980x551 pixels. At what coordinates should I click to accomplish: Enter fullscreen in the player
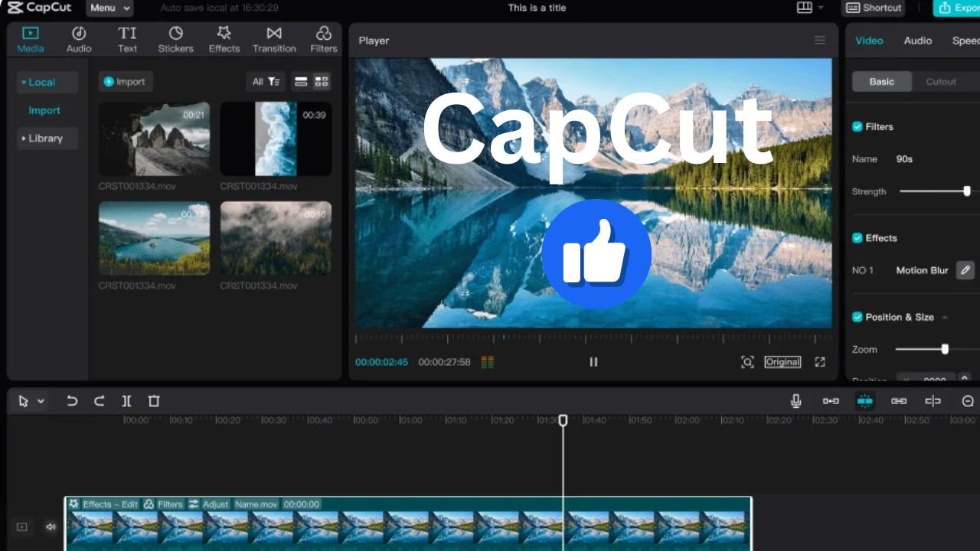coord(820,362)
